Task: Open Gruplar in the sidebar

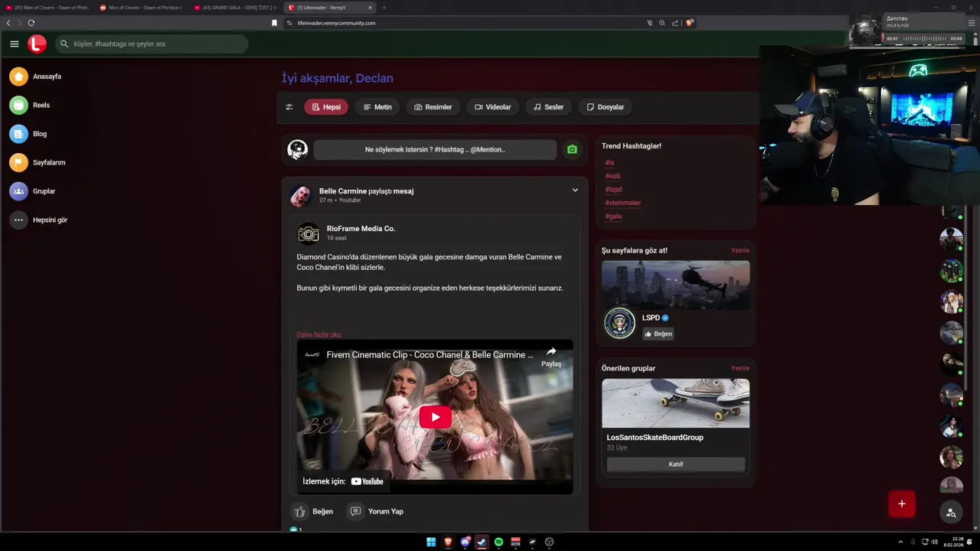Action: (x=33, y=191)
